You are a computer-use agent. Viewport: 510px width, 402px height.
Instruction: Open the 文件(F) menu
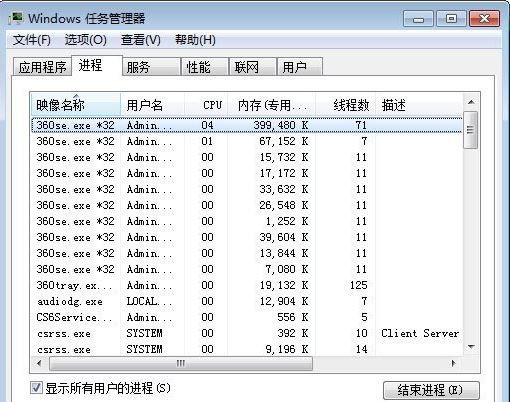[x=31, y=40]
